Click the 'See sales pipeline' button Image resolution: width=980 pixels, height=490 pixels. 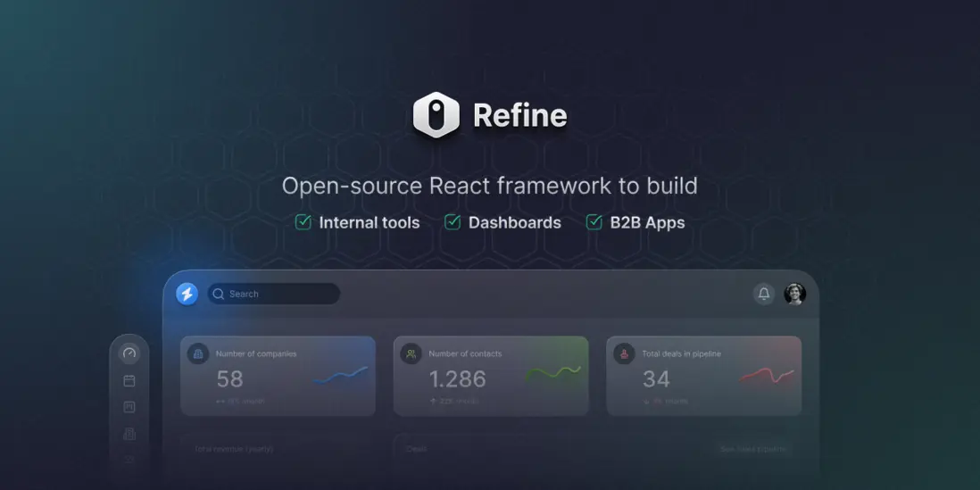(754, 449)
